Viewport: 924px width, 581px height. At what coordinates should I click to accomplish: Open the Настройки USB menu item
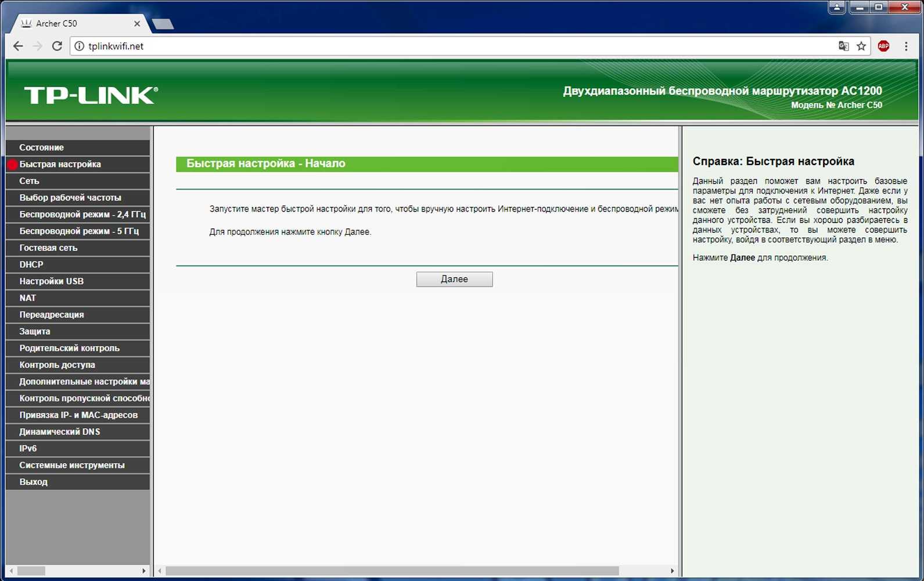click(x=78, y=281)
